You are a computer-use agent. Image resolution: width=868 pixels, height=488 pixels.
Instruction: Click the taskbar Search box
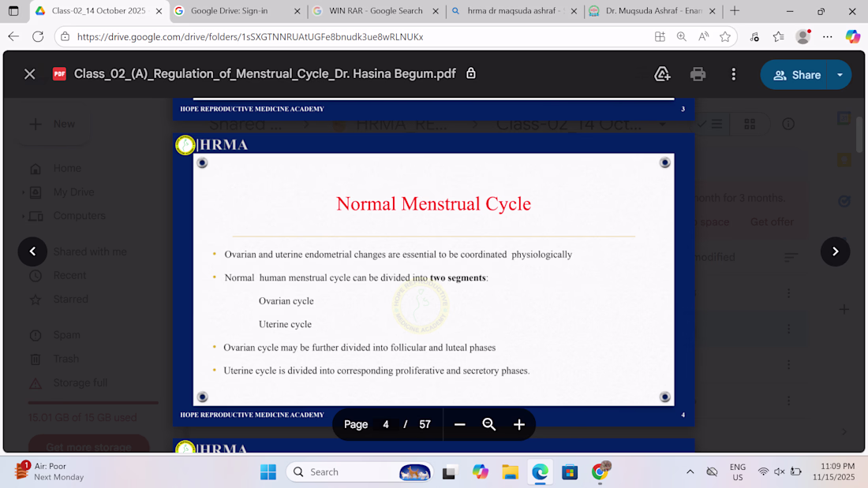click(361, 472)
